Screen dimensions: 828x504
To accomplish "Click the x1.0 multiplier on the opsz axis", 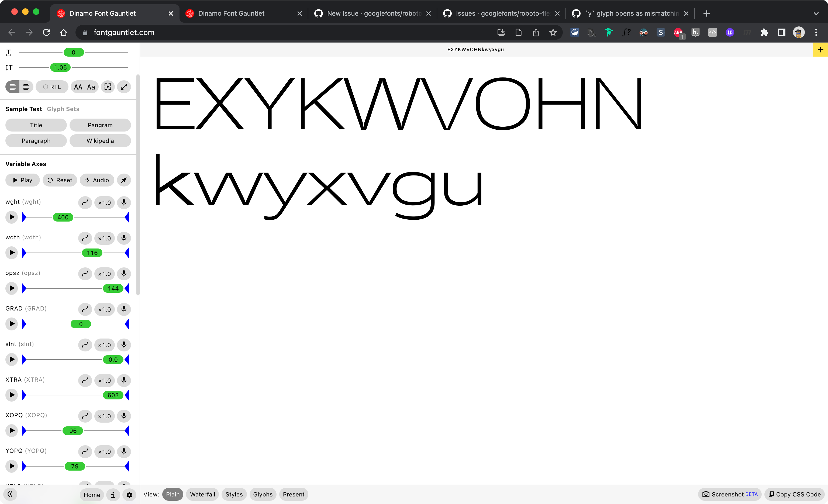I will point(104,274).
